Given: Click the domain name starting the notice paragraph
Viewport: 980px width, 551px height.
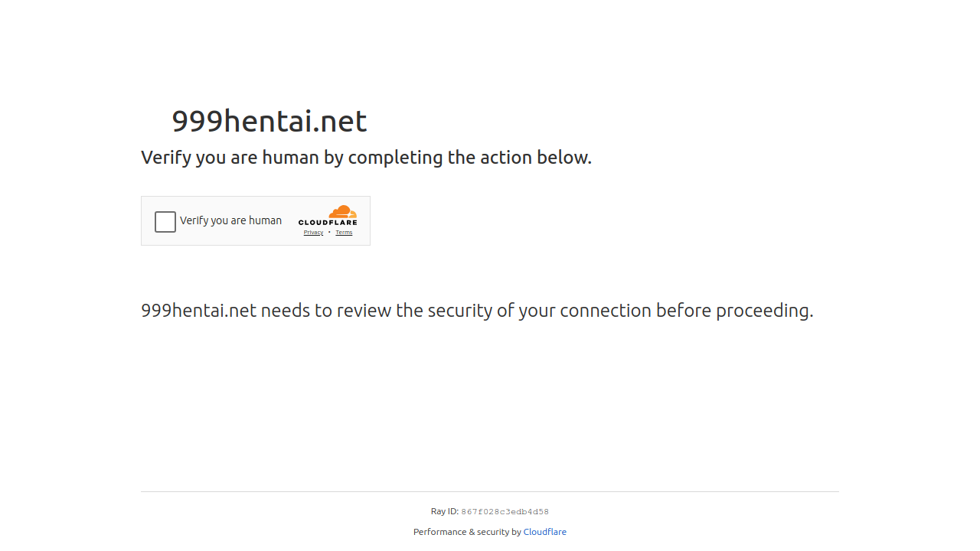Looking at the screenshot, I should (x=198, y=311).
